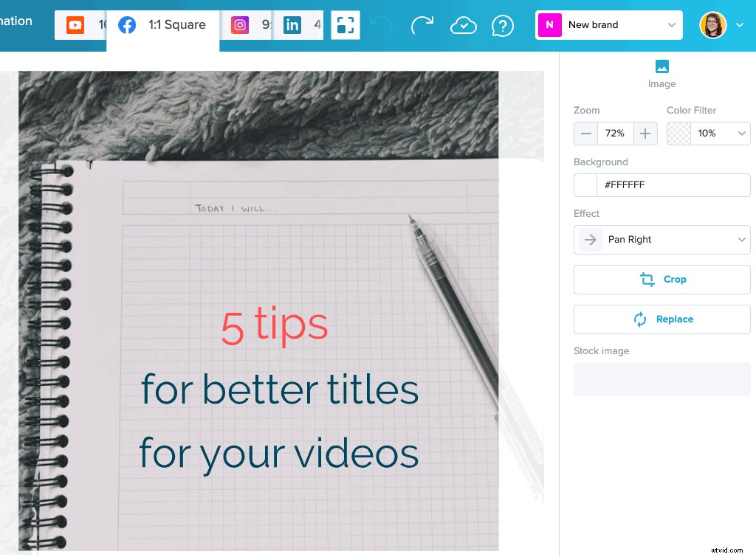Click the plus to increase Zoom percentage
756x557 pixels.
click(644, 134)
